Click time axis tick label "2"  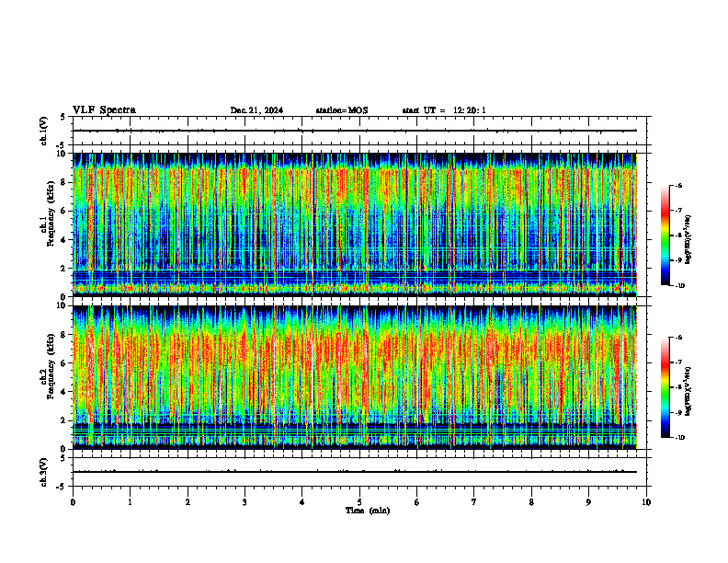188,502
